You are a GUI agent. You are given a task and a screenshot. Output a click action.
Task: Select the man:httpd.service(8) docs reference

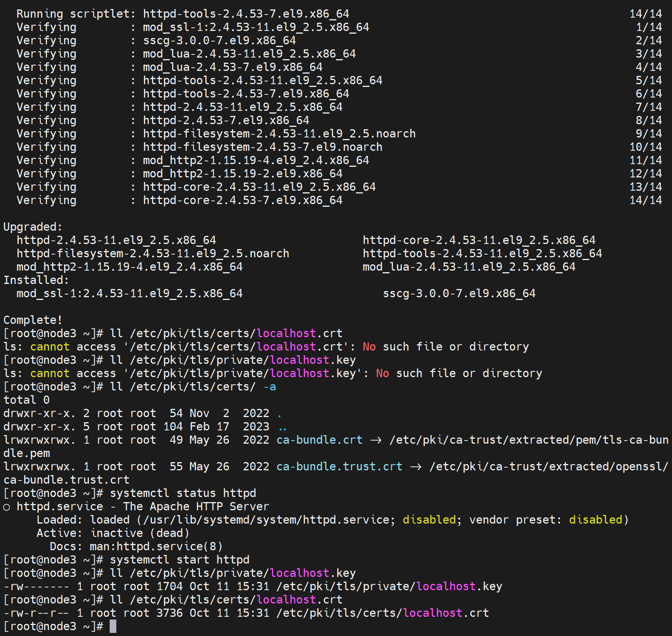156,546
